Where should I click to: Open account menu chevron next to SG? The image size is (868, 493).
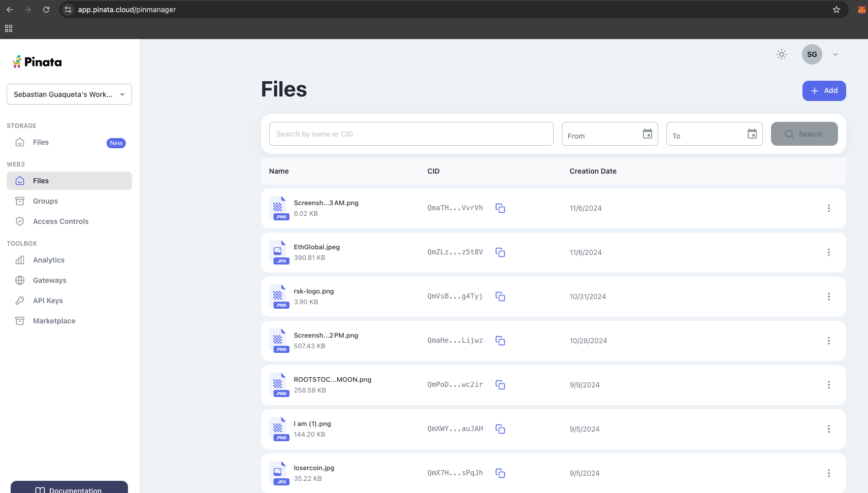click(835, 54)
